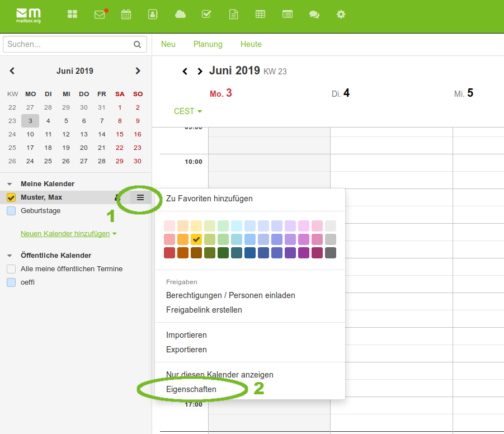Pick the dark red swatch in bottom row
The width and height of the screenshot is (504, 434).
point(169,253)
